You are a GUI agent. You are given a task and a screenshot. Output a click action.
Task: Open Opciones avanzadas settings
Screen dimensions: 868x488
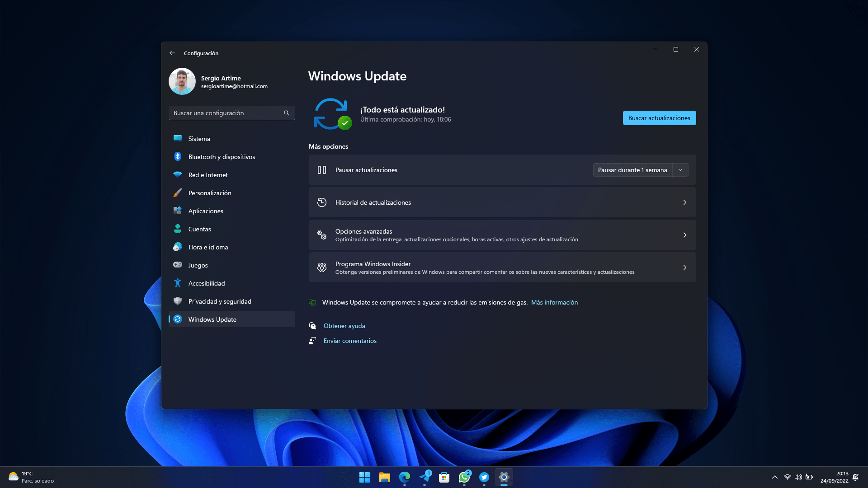coord(502,235)
